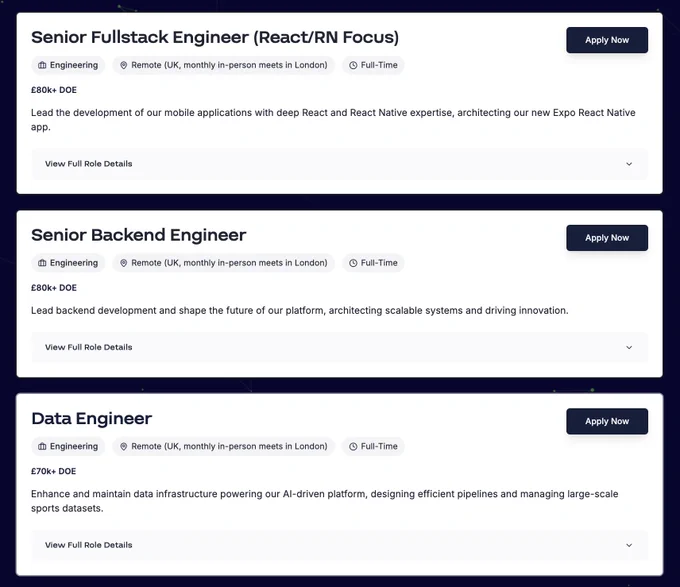Viewport: 680px width, 587px height.
Task: Click briefcase icon in Senior Fullstack Engineer card
Action: 42,65
